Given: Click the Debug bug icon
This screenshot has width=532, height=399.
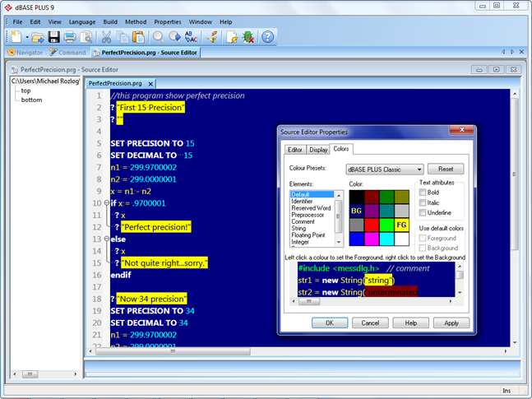Looking at the screenshot, I should tap(247, 37).
